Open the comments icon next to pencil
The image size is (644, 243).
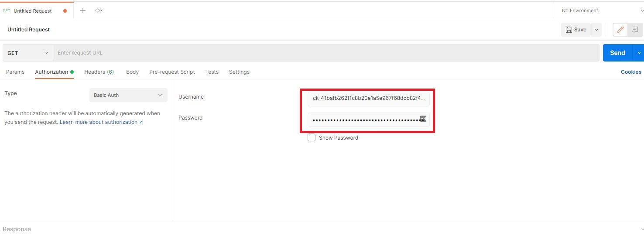coord(635,30)
